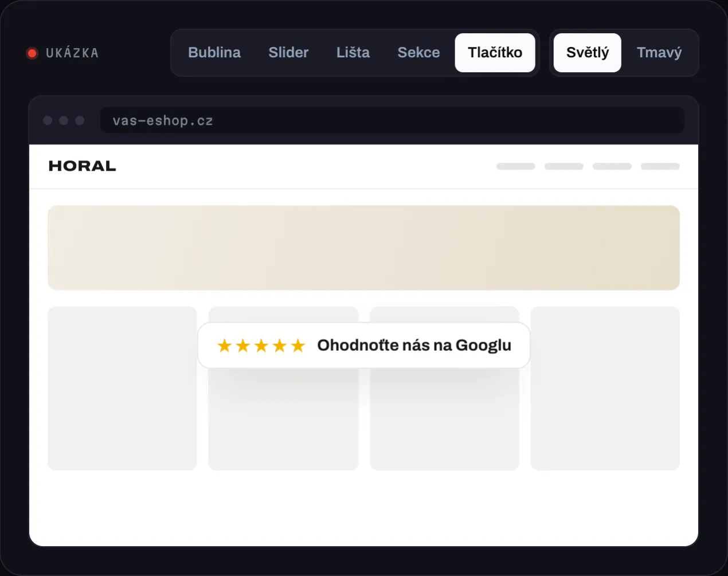This screenshot has height=576, width=728.
Task: Open the first product card placeholder
Action: coord(122,389)
